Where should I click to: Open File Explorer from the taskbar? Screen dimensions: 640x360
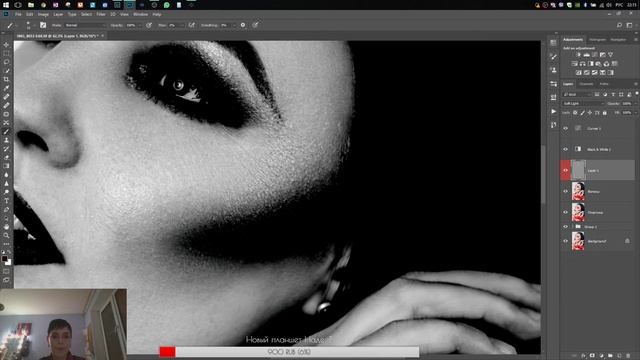tap(31, 5)
